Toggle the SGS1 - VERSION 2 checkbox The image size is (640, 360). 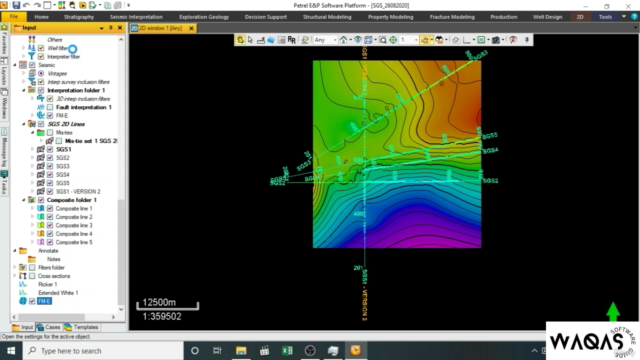pyautogui.click(x=50, y=191)
